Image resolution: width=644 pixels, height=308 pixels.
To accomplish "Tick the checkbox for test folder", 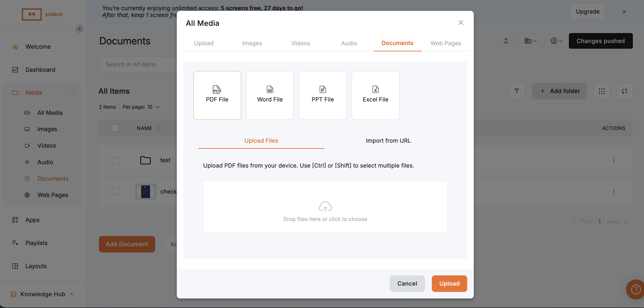I will 115,160.
